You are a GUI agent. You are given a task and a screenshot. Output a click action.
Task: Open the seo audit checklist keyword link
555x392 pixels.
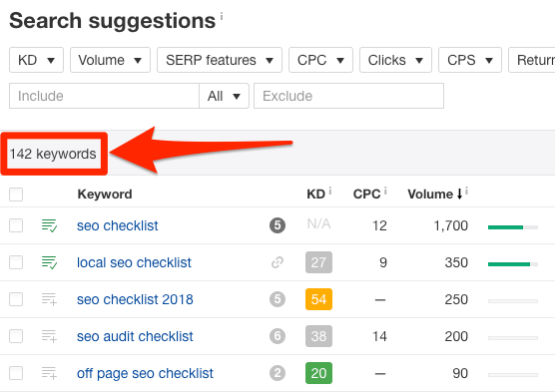pos(135,336)
